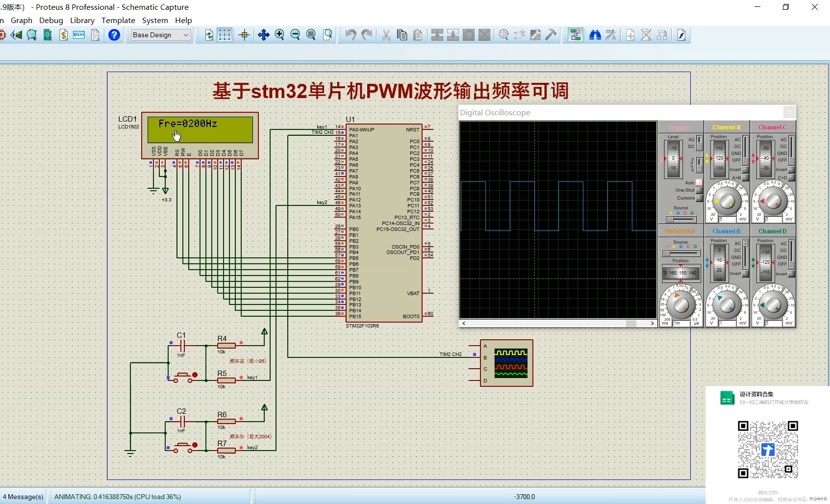Click the Property Assignment Tool icon

[611, 35]
